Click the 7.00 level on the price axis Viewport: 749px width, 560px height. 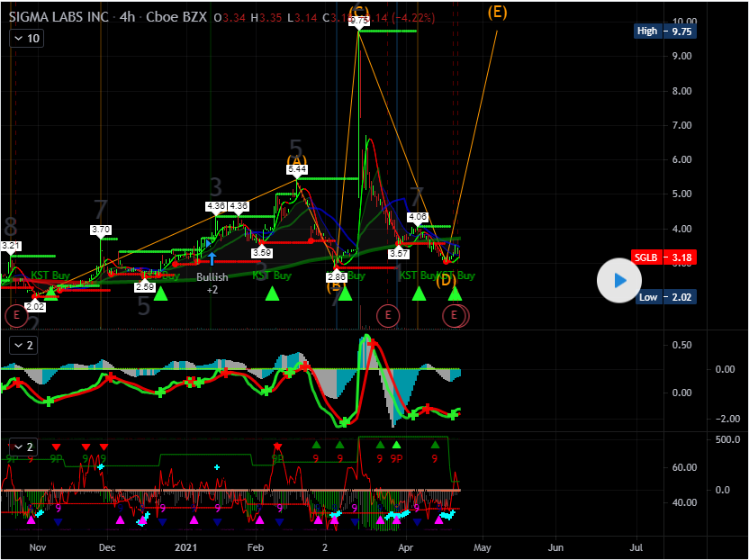(681, 125)
